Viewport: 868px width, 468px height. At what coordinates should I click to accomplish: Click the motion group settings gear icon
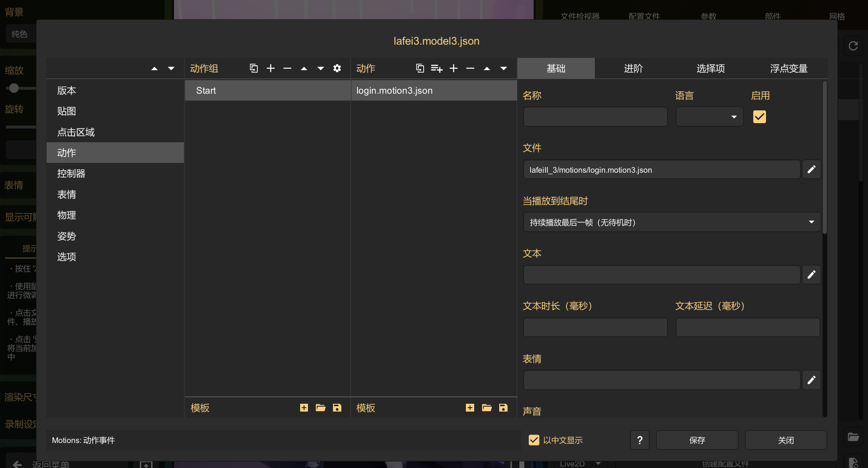[337, 68]
